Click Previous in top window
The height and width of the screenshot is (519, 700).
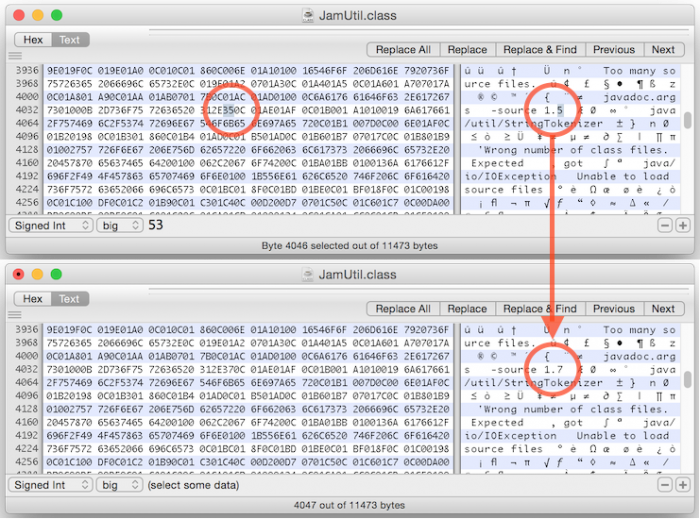pos(614,50)
